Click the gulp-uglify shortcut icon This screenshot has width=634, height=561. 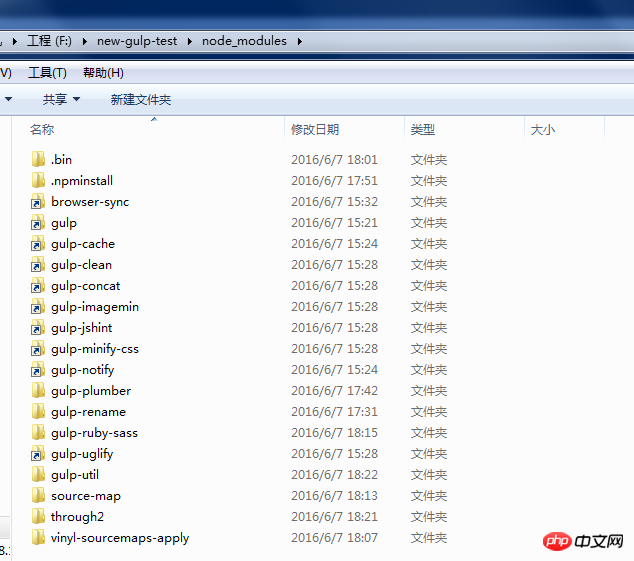[38, 454]
